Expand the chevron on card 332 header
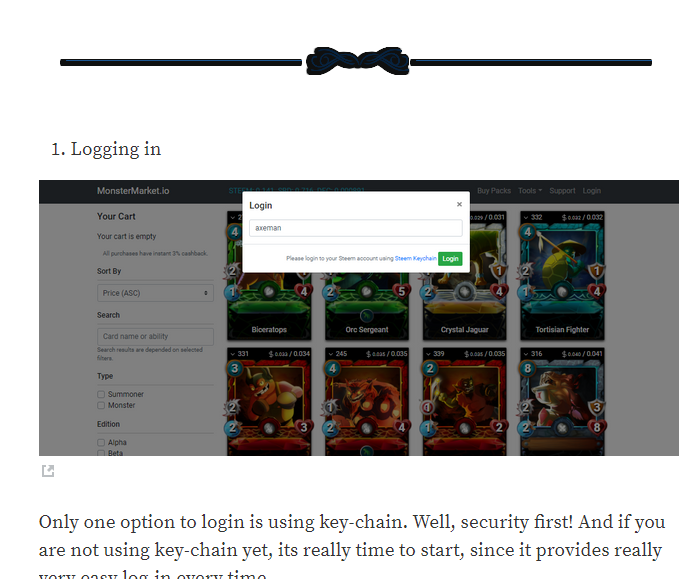Screen dimensions: 689x579 [x=526, y=217]
